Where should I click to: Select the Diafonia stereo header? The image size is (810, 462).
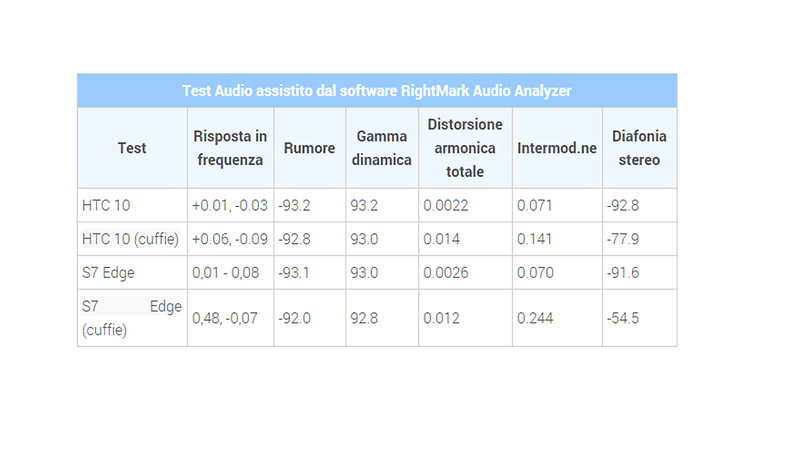(x=639, y=148)
